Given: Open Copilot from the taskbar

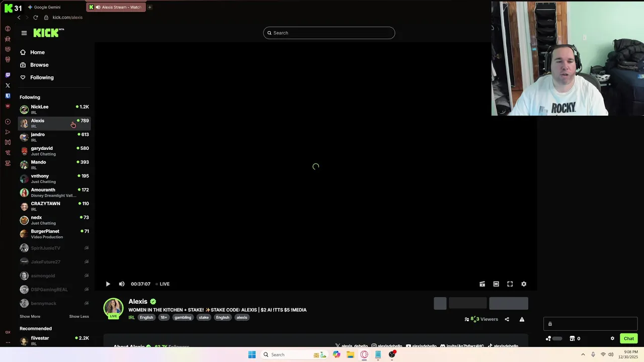Looking at the screenshot, I should (x=337, y=354).
